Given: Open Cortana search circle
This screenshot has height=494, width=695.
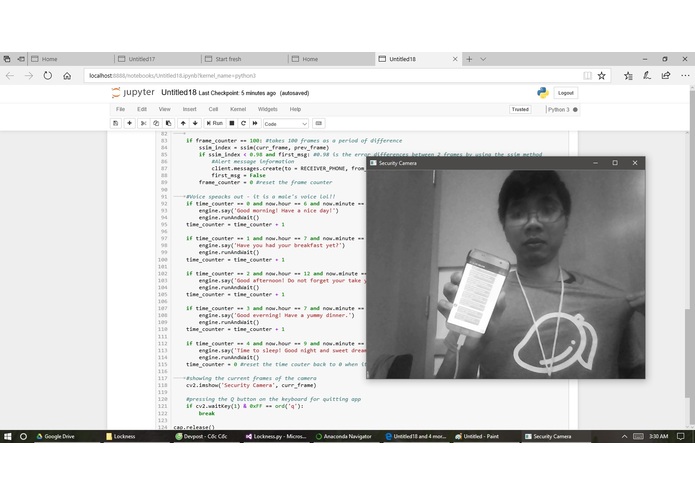Looking at the screenshot, I should pos(23,436).
